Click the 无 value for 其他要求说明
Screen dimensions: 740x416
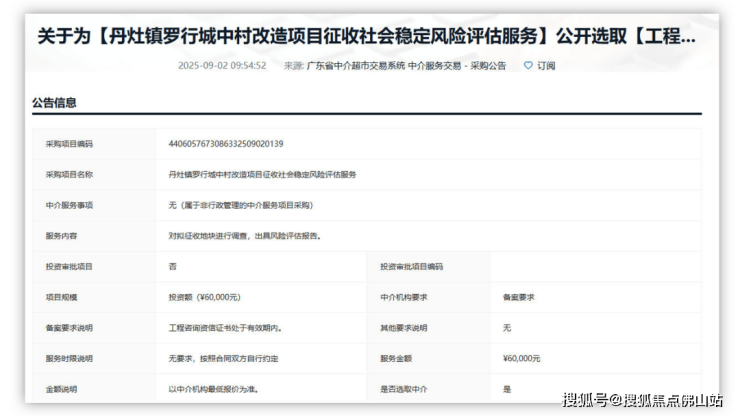[507, 328]
